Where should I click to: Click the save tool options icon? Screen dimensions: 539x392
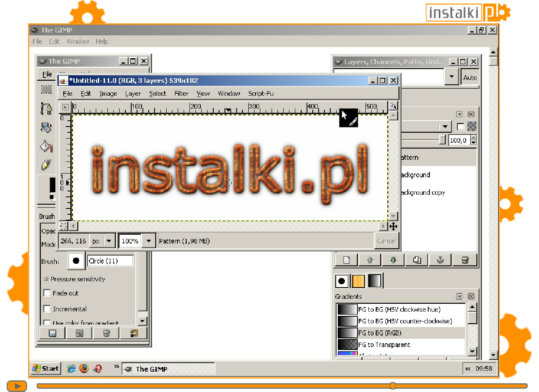point(52,333)
